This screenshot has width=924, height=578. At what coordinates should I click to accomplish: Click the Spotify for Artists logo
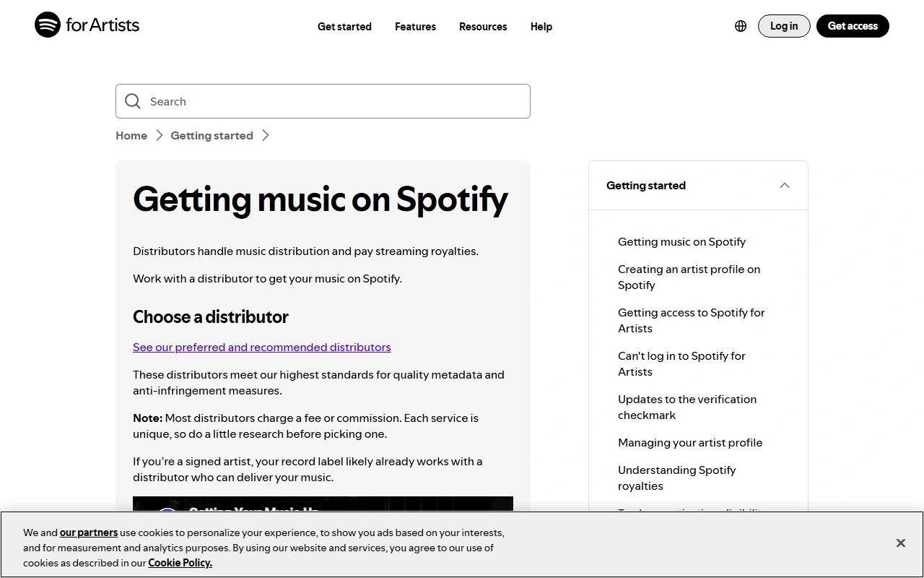click(87, 25)
